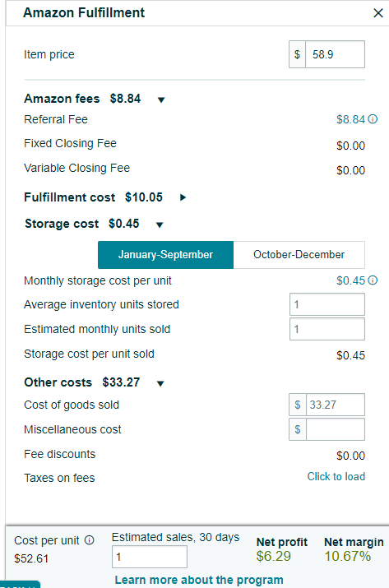Image resolution: width=389 pixels, height=588 pixels.
Task: Collapse the Other costs section
Action: click(160, 383)
